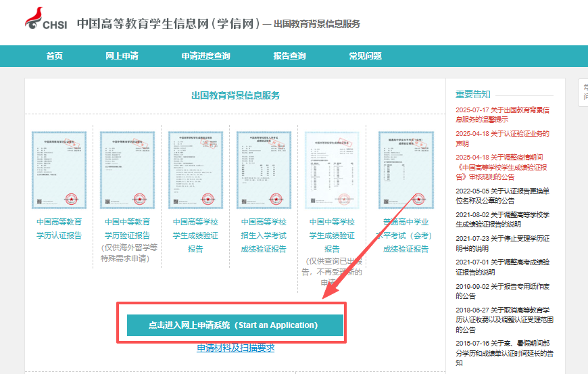
Task: Click 招生入学考试成绩验证报告 sample thumbnail
Action: click(x=264, y=170)
